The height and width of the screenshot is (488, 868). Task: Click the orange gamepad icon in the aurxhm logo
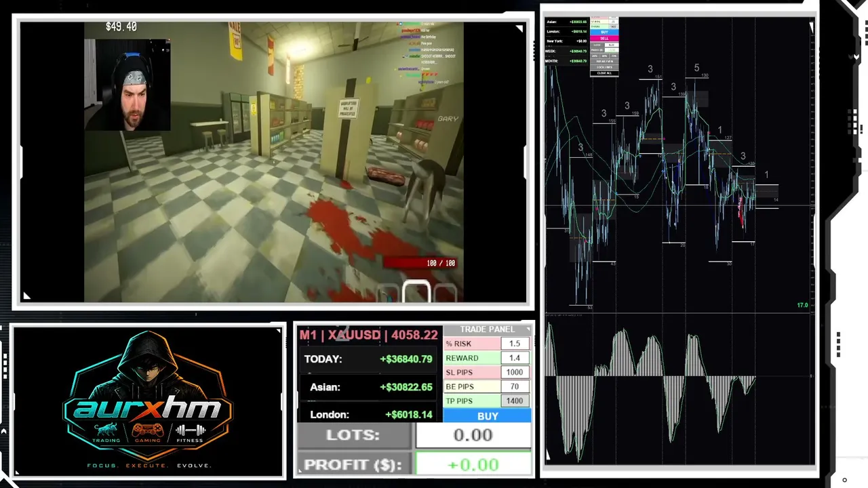pos(147,430)
